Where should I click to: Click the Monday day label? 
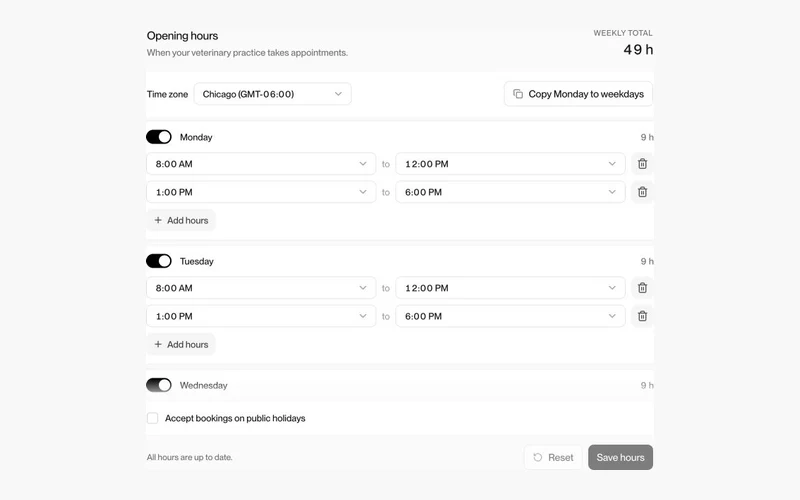coord(196,137)
